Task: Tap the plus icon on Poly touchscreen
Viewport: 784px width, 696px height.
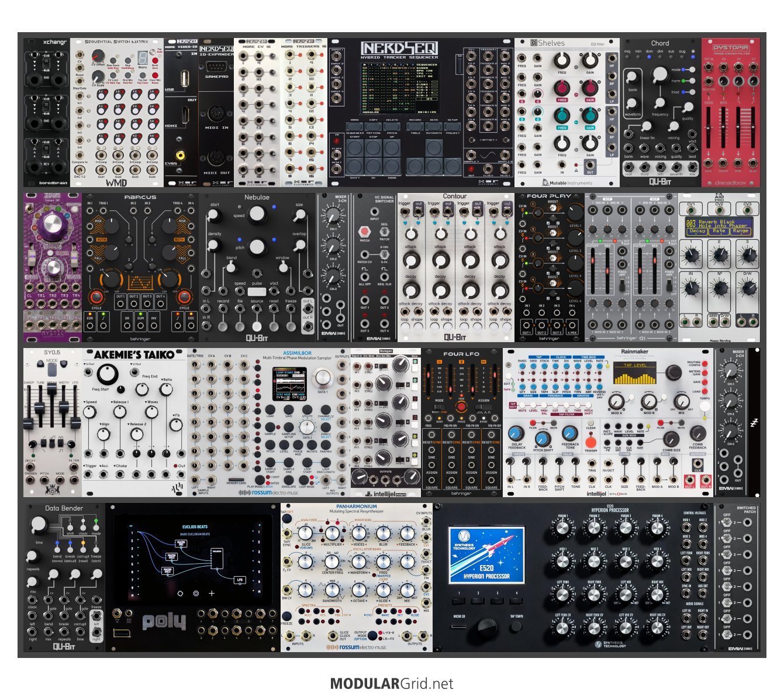Action: [x=212, y=593]
